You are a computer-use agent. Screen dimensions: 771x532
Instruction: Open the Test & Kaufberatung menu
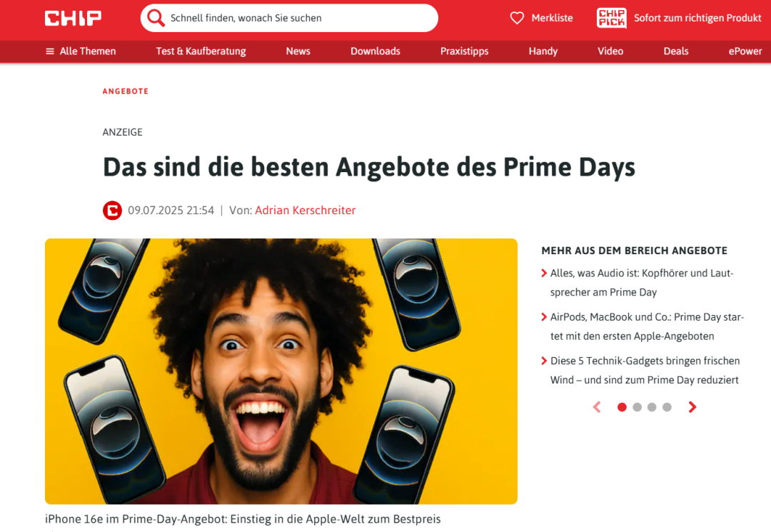click(201, 51)
